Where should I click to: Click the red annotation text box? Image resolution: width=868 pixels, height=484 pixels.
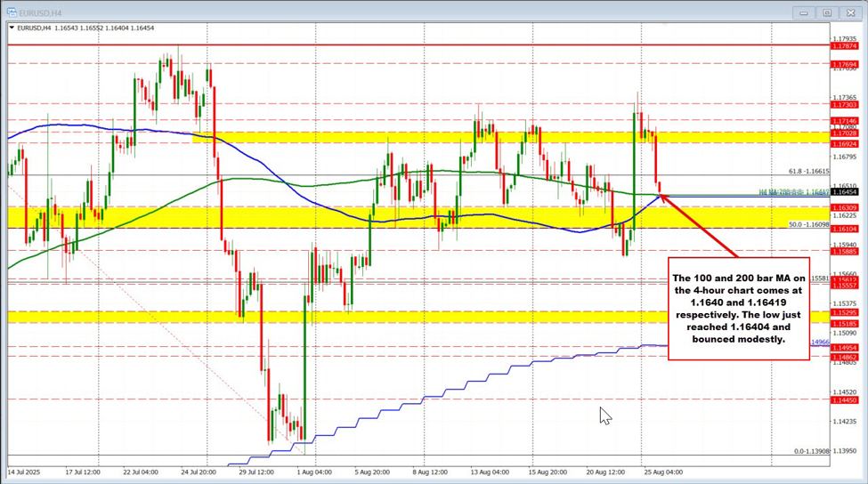(738, 310)
